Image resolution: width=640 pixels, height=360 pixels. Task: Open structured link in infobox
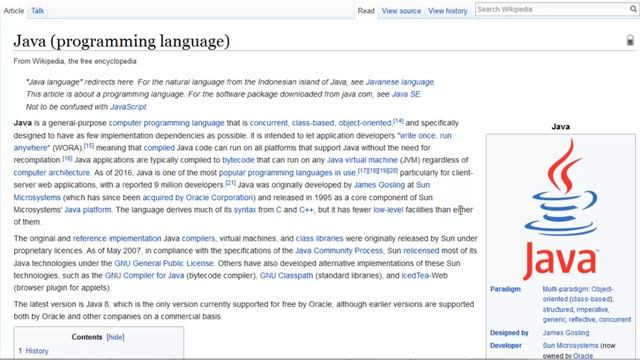point(558,309)
